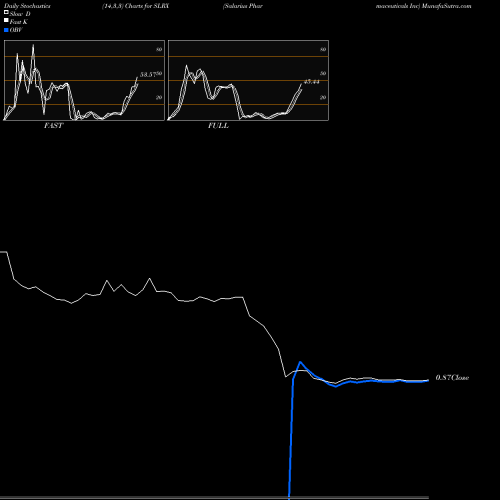Viewport: 500px width, 500px height.
Task: Click the blue OBV line peak
Action: [300, 362]
